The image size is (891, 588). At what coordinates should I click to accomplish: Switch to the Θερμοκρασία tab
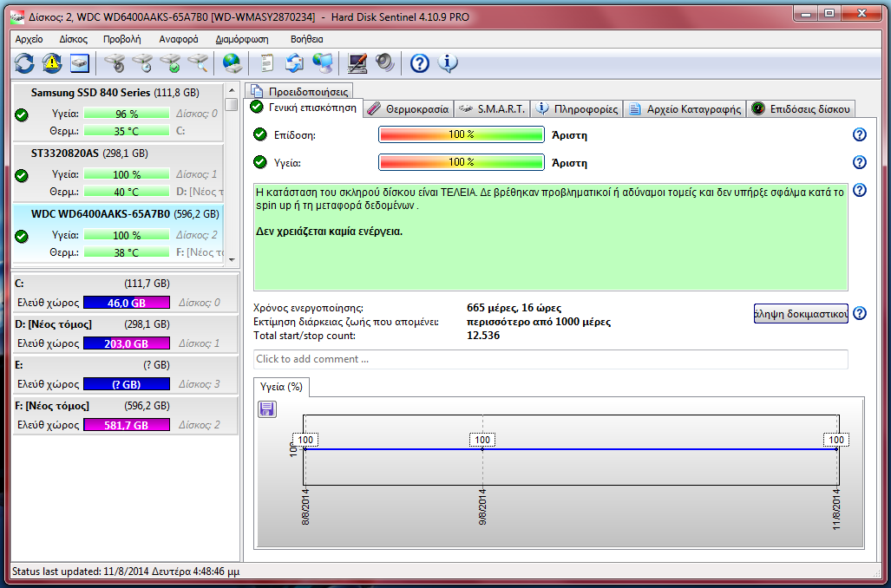pos(408,109)
